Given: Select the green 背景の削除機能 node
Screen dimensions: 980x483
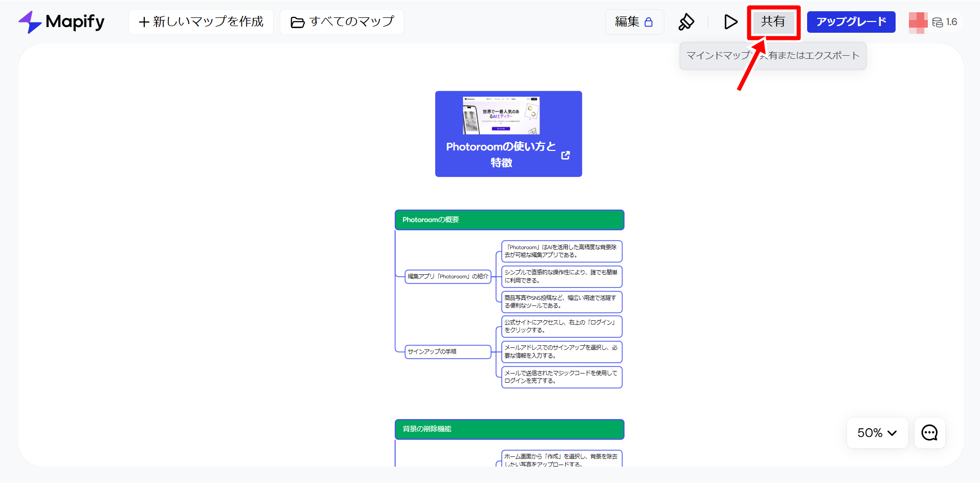Looking at the screenshot, I should [509, 429].
